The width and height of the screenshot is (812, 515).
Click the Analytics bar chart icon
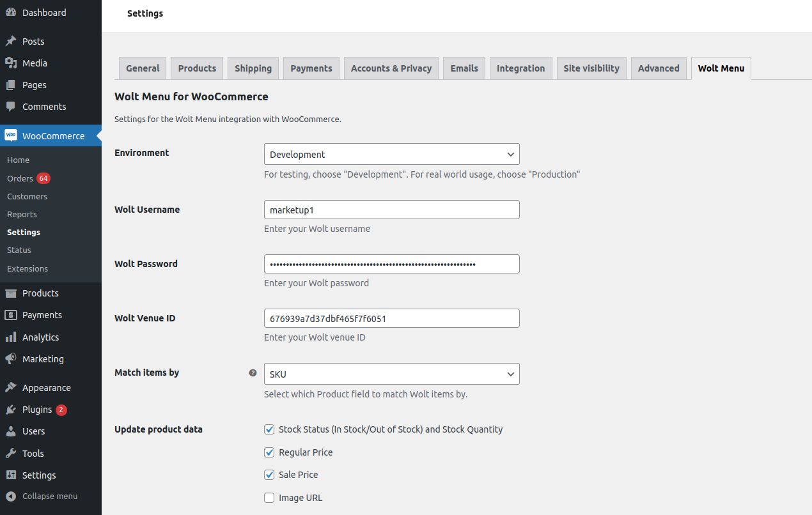coord(11,337)
